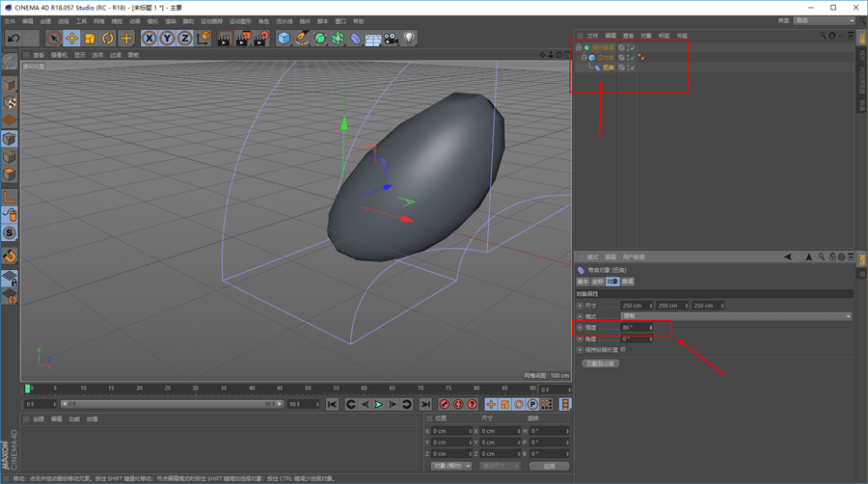Open the Deformer (bend) toolbar icon
The width and height of the screenshot is (868, 484).
coord(355,39)
